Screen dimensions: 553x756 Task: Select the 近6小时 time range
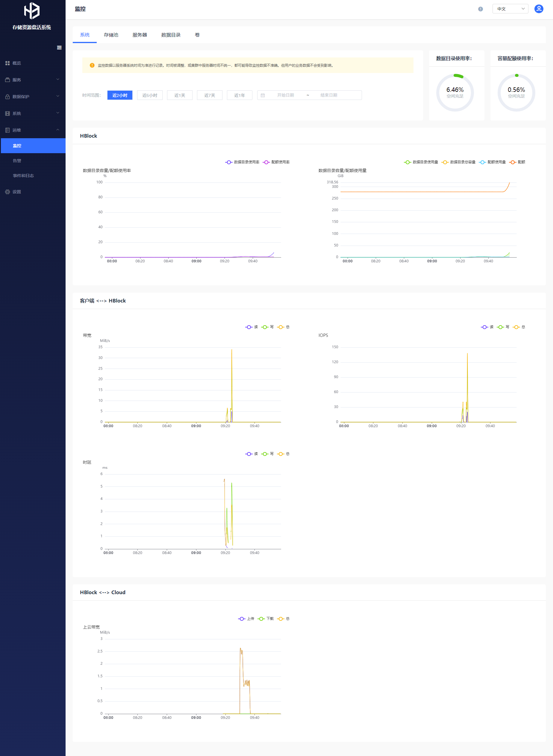pos(150,95)
